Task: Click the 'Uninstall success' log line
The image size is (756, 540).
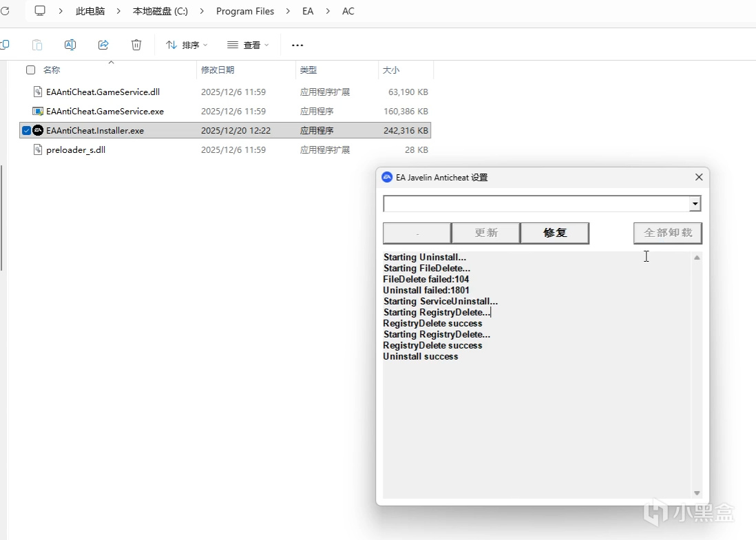Action: [x=421, y=357]
